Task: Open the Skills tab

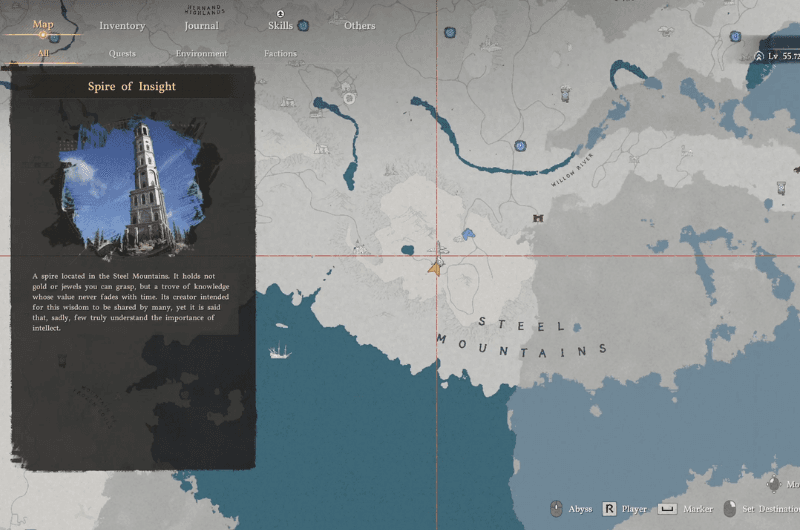Action: 280,26
